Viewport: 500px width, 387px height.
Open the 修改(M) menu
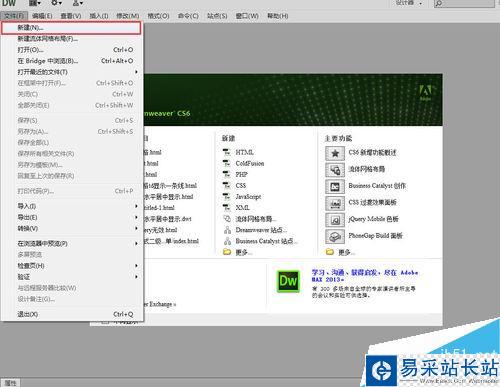click(128, 16)
